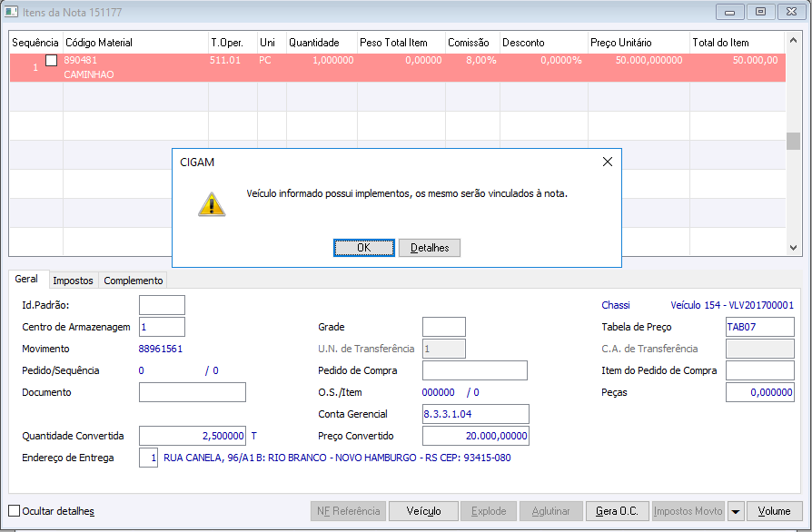
Task: Expand dropdown arrow beside Impostos Movto
Action: pyautogui.click(x=736, y=511)
